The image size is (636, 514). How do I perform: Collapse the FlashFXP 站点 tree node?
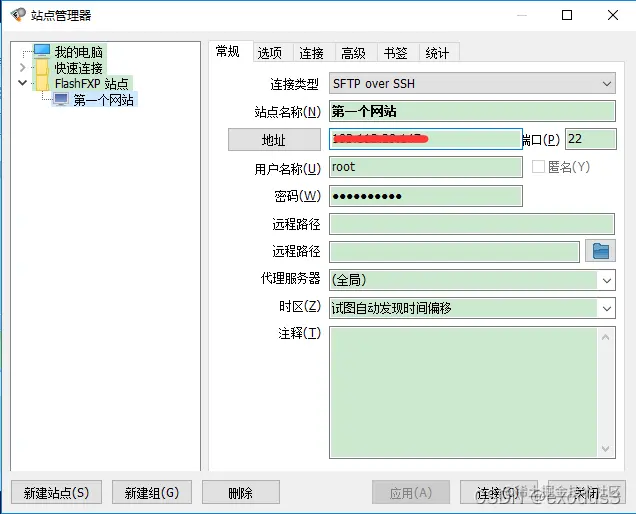coord(23,83)
